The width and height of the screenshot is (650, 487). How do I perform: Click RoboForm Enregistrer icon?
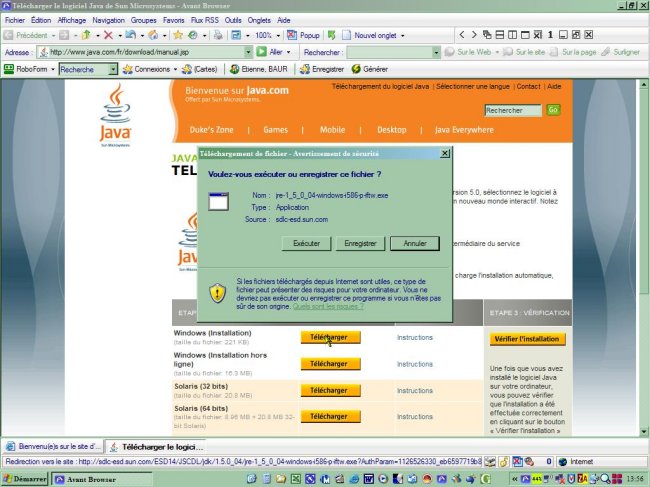tap(305, 69)
